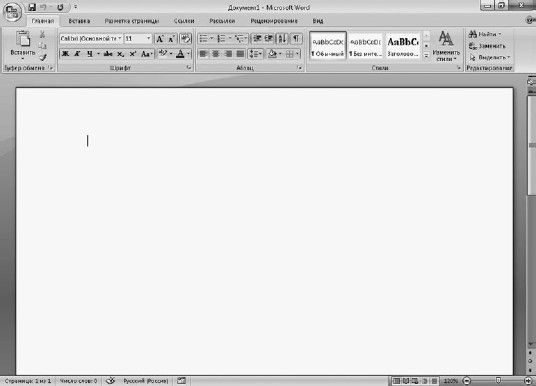Toggle italic К formatting
536x386 pixels.
click(x=77, y=54)
